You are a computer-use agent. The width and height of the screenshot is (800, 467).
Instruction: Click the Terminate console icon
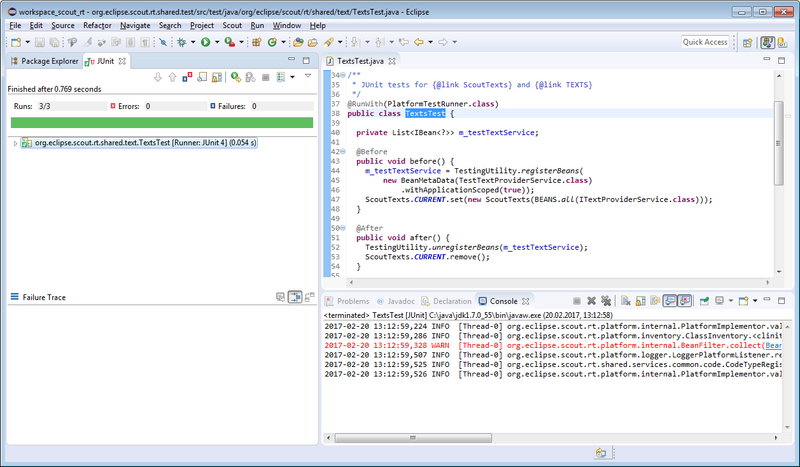pyautogui.click(x=577, y=301)
